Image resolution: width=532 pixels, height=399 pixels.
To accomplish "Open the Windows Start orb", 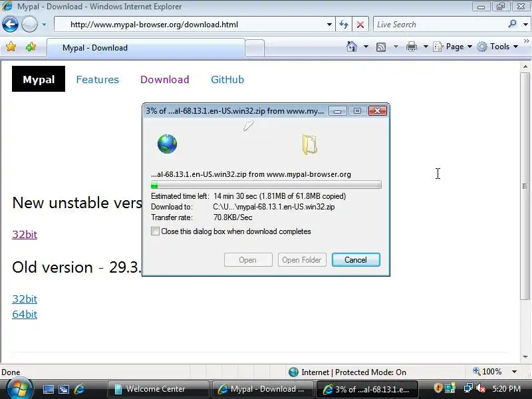I will click(x=19, y=389).
